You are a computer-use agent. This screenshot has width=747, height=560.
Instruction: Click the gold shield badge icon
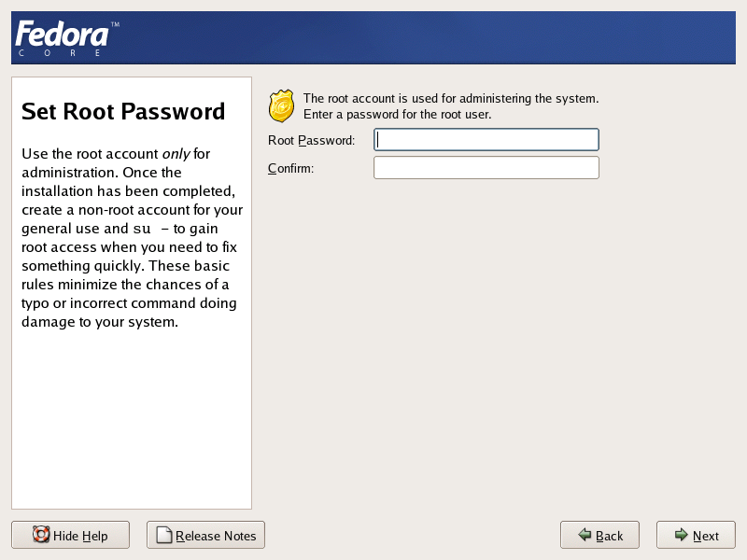point(281,106)
